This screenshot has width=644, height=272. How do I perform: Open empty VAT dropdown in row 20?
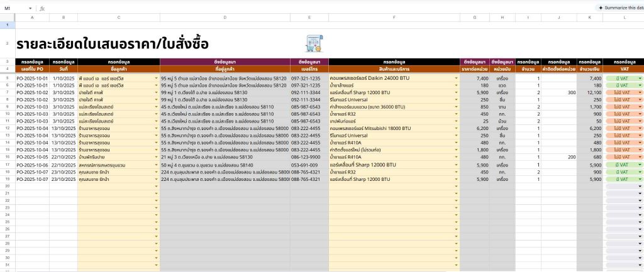point(640,187)
